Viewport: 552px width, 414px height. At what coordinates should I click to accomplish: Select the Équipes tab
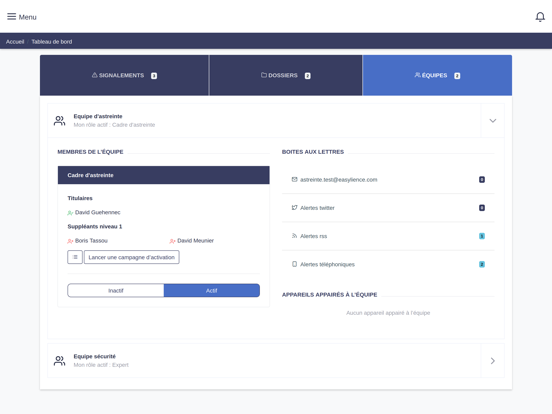coord(437,75)
